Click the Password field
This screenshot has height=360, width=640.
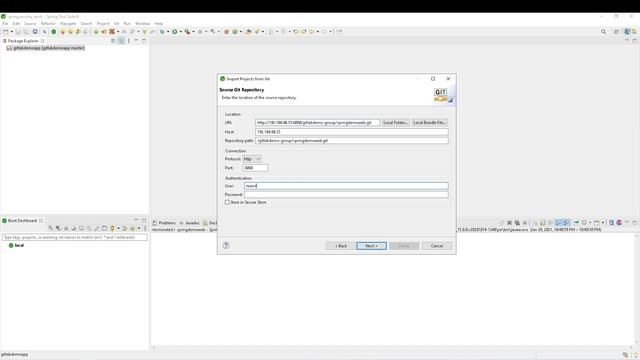click(346, 195)
